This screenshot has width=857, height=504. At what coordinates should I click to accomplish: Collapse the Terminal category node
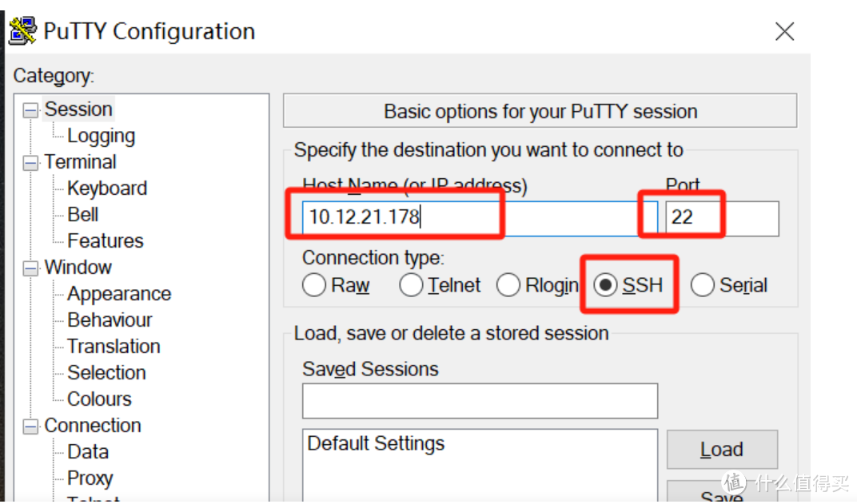point(30,163)
